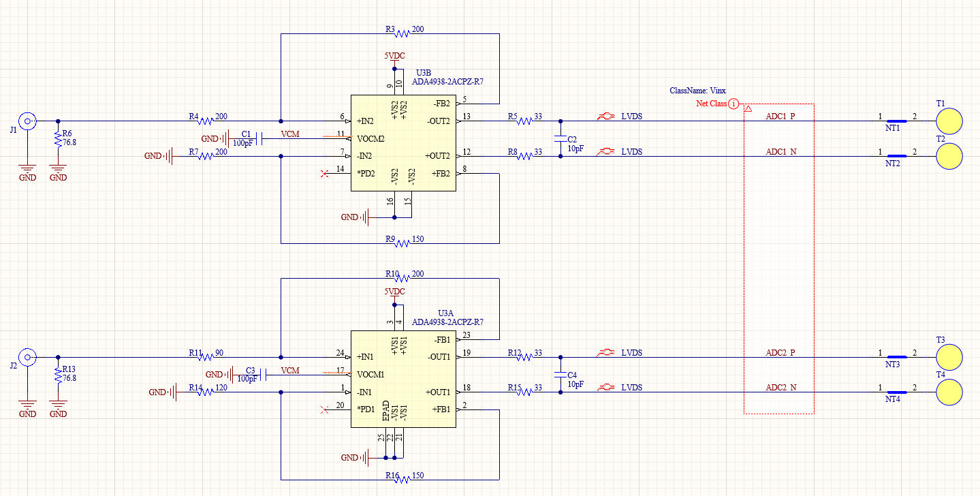Select resistor R3 in the top feedback loop
The height and width of the screenshot is (496, 980).
point(402,33)
